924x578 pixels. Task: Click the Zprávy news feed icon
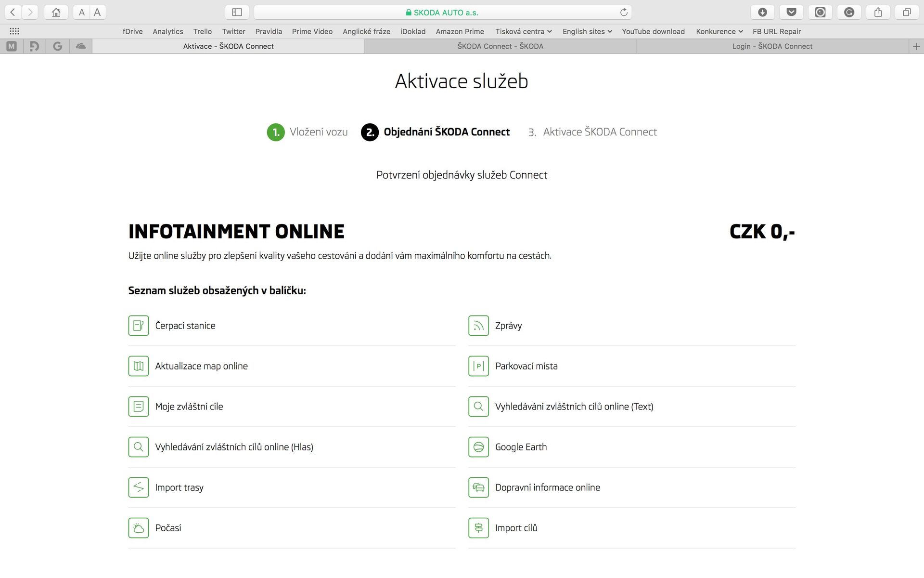coord(478,326)
